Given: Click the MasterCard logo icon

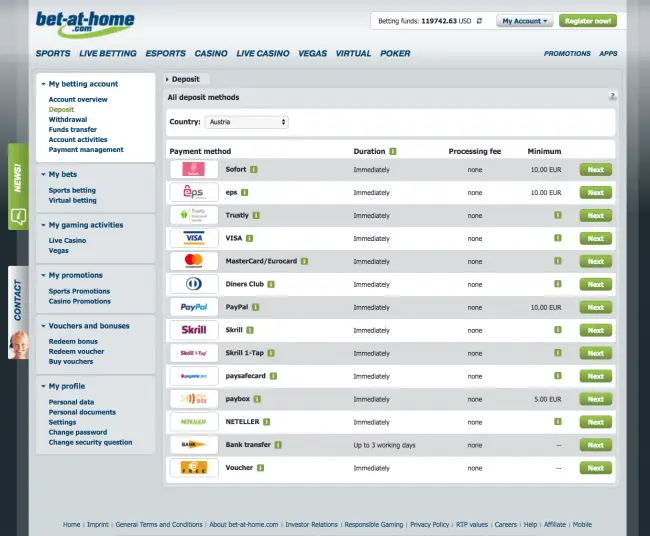Looking at the screenshot, I should click(x=194, y=261).
